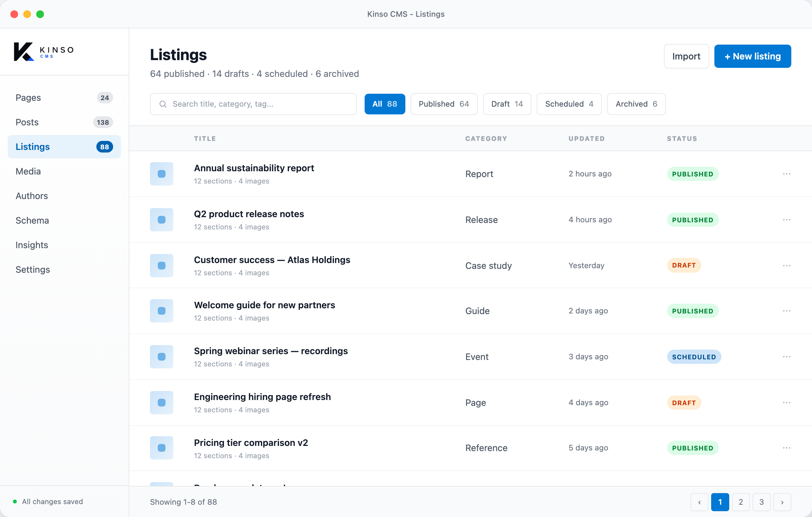This screenshot has height=517, width=812.
Task: Open the Annual sustainability report title
Action: (x=254, y=168)
